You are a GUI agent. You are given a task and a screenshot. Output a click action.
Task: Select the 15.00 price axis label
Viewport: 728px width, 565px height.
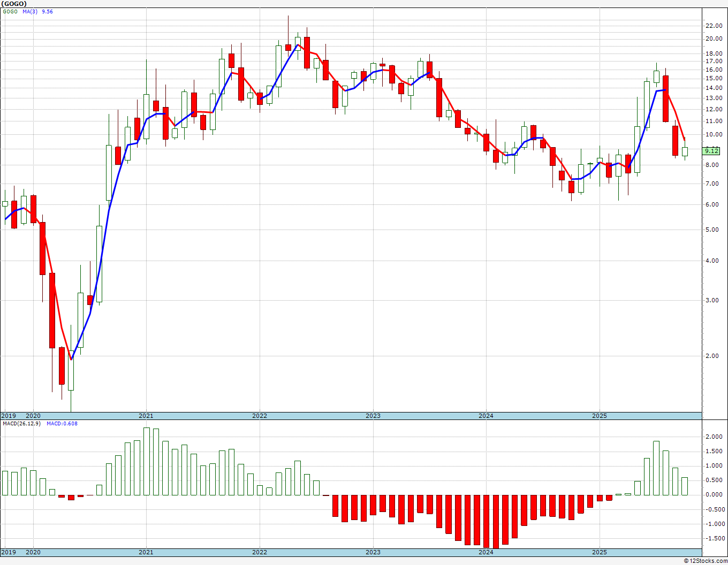[713, 78]
